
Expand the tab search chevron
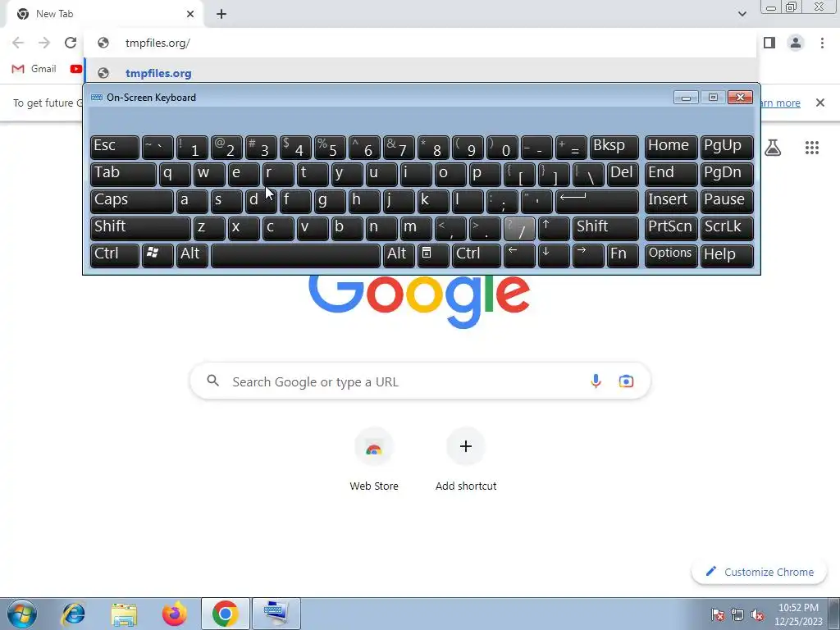point(742,14)
